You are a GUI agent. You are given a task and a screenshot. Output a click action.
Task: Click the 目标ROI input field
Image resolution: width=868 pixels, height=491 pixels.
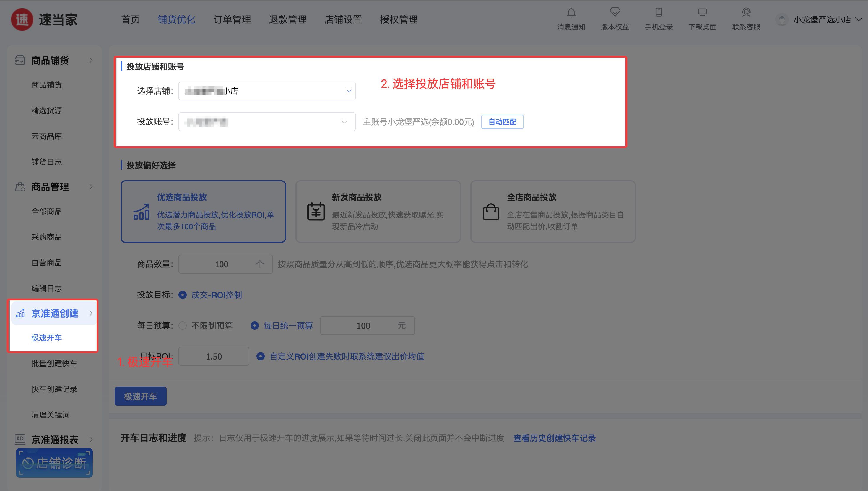(214, 357)
